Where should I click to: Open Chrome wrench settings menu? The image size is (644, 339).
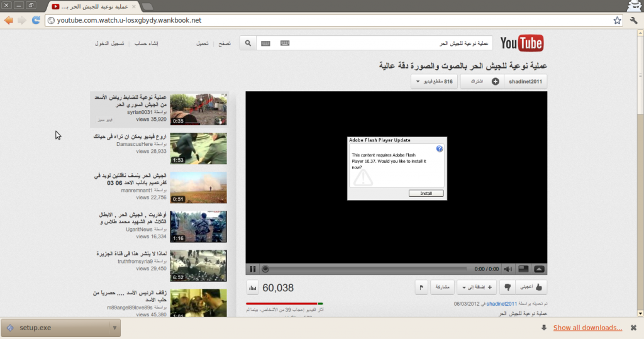(x=633, y=20)
